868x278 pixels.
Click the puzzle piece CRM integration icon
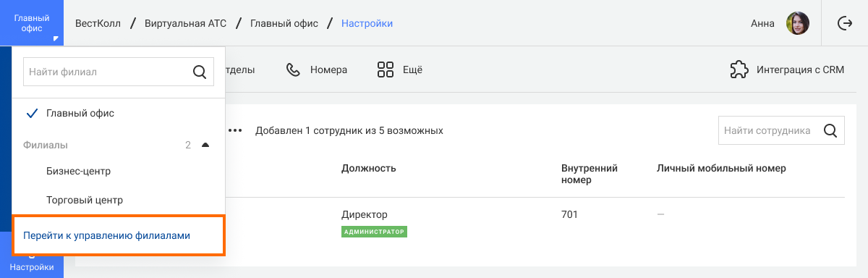click(739, 70)
